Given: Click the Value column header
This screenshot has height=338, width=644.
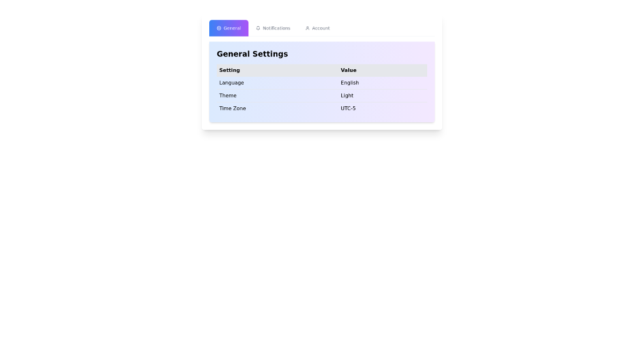Looking at the screenshot, I should 348,70.
